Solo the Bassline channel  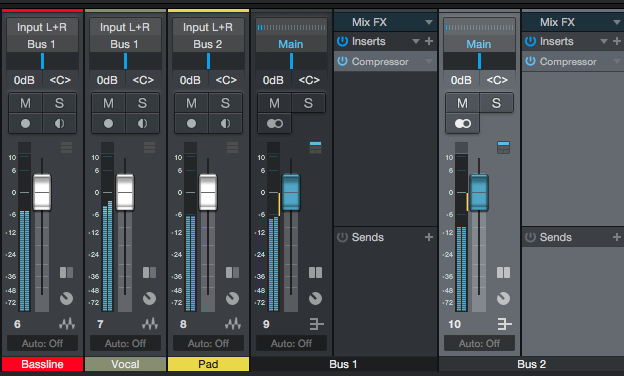(x=59, y=103)
